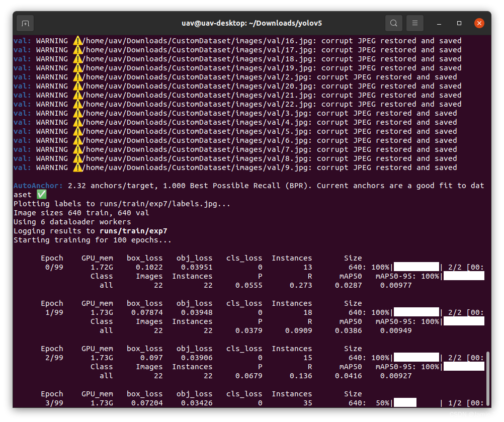Click the epoch value 1/99
This screenshot has width=504, height=422.
[x=54, y=312]
